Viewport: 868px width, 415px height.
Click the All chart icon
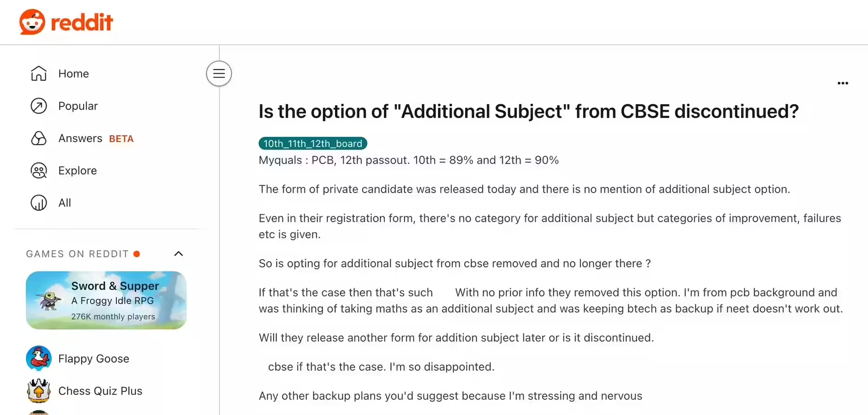pyautogui.click(x=39, y=203)
